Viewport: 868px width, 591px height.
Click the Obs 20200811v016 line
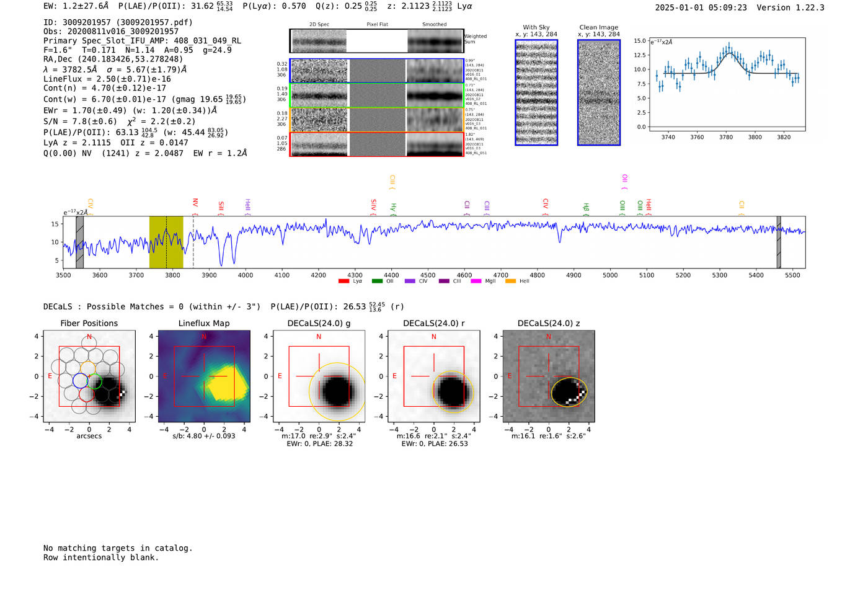[x=111, y=32]
